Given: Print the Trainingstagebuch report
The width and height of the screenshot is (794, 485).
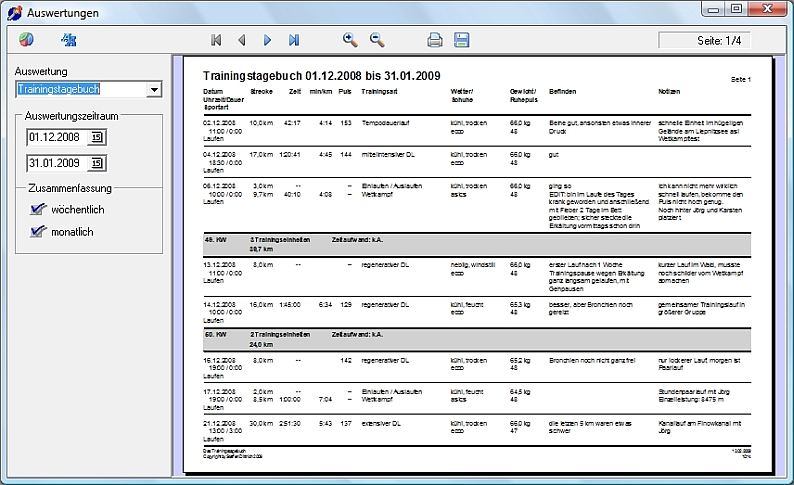Looking at the screenshot, I should click(x=435, y=40).
